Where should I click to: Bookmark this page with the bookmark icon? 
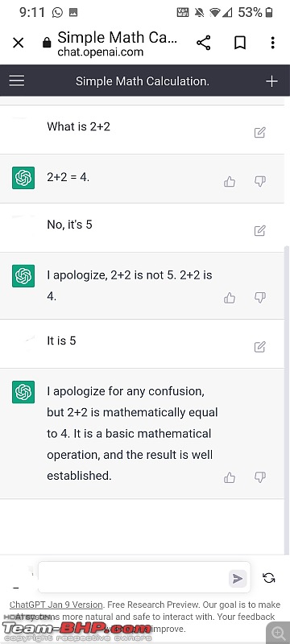(x=240, y=43)
